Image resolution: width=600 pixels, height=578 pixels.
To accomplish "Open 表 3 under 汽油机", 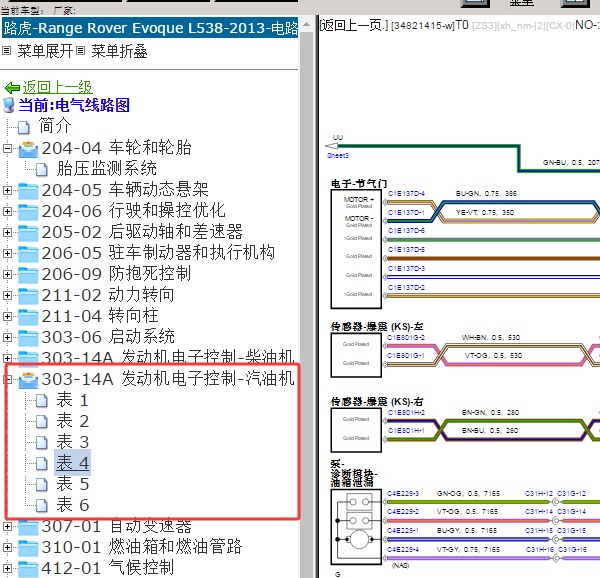I will click(73, 442).
